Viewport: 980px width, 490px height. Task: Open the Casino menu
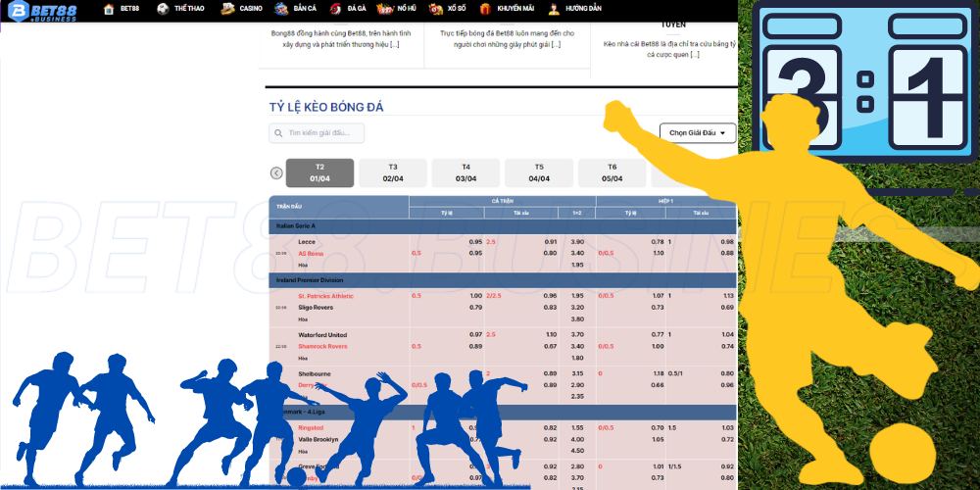[251, 9]
